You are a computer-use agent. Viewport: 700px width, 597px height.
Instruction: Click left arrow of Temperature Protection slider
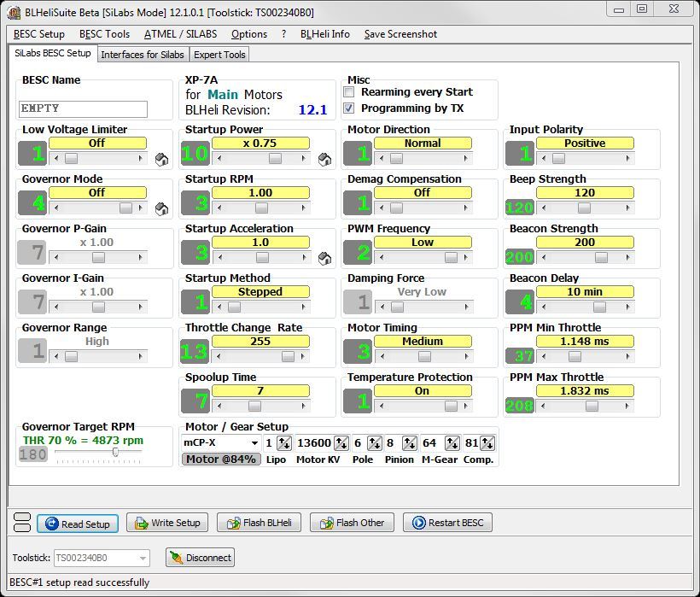pos(382,407)
